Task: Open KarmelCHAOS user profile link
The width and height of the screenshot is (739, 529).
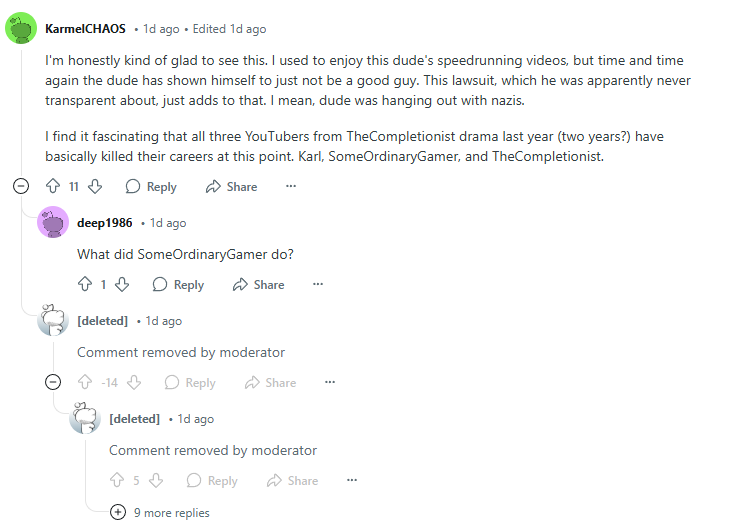Action: (x=86, y=29)
